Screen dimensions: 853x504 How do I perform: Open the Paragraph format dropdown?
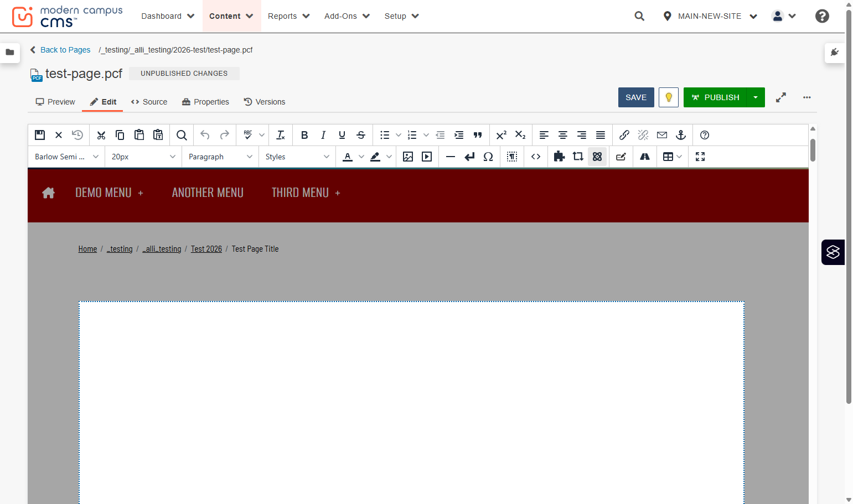(220, 157)
